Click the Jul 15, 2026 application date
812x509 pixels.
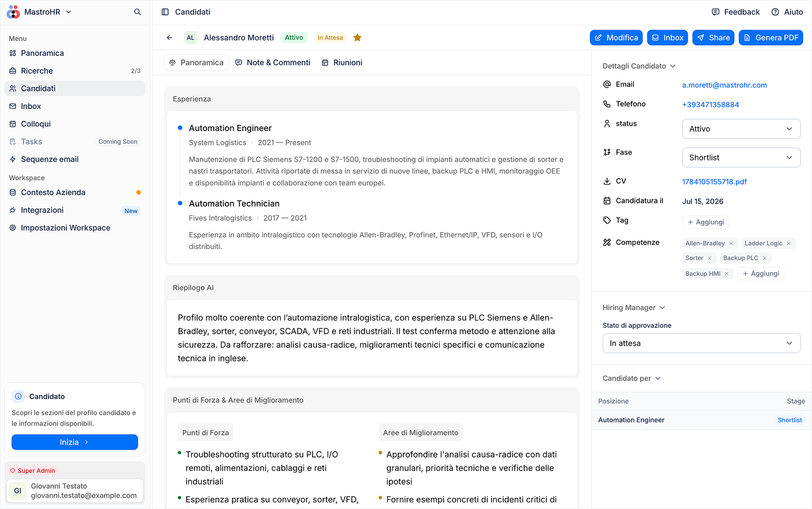tap(703, 201)
